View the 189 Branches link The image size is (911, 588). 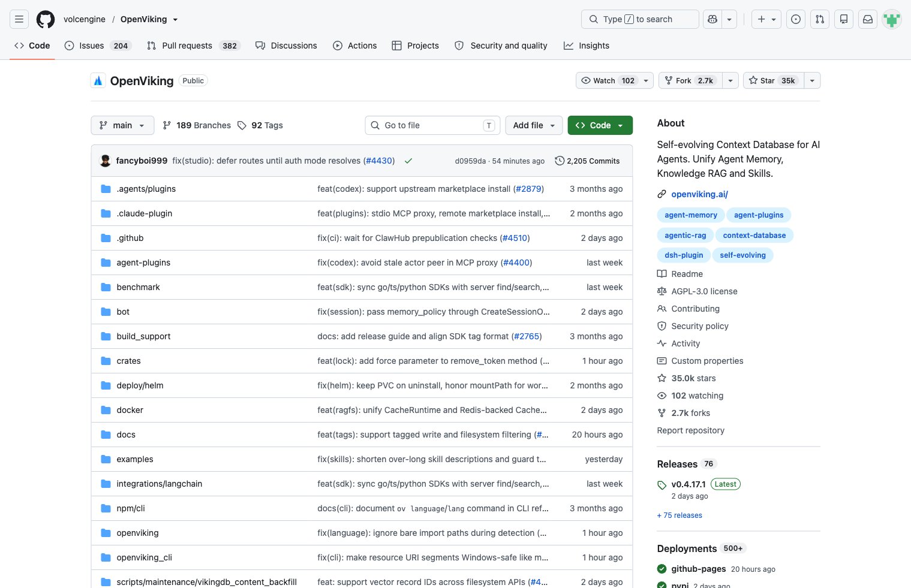[197, 125]
